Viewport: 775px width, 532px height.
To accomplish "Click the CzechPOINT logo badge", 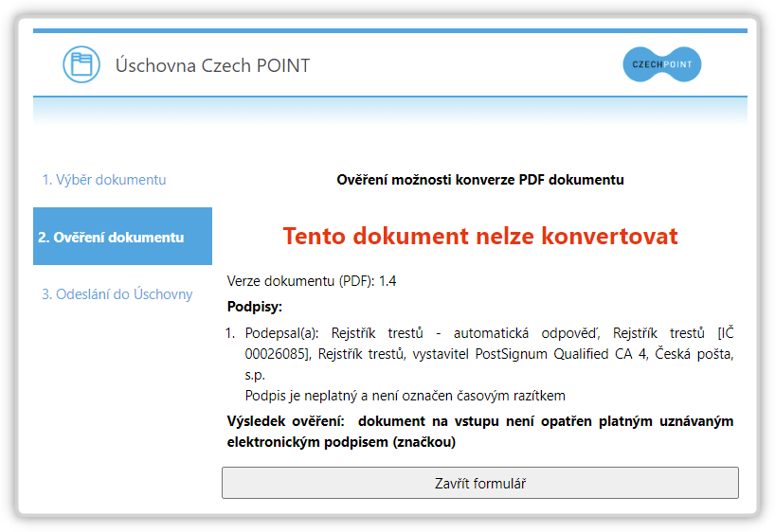I will 662,64.
